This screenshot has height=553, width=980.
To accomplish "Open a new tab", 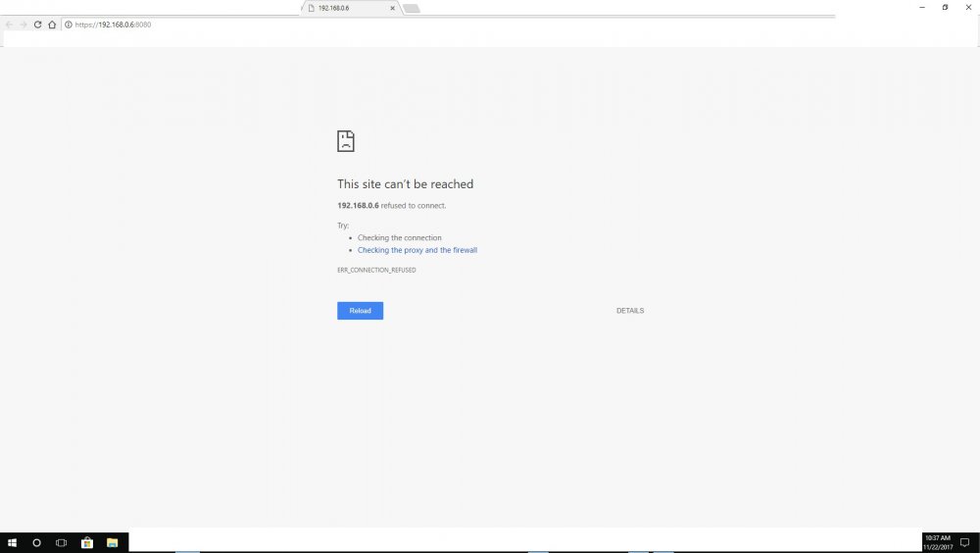I will coord(412,8).
